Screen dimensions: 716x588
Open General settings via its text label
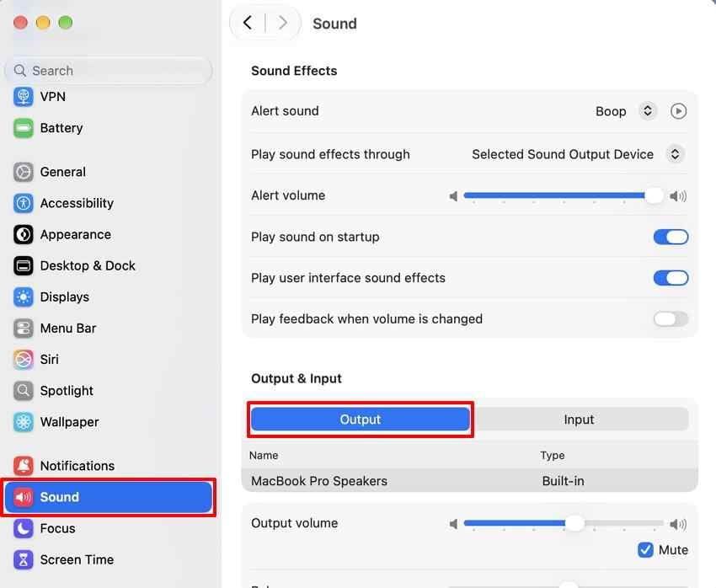click(62, 172)
